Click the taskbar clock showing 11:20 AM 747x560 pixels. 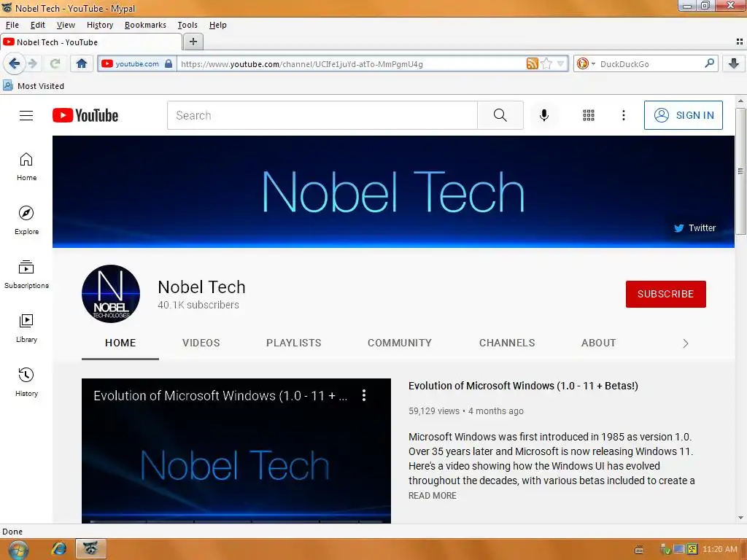[x=719, y=549]
